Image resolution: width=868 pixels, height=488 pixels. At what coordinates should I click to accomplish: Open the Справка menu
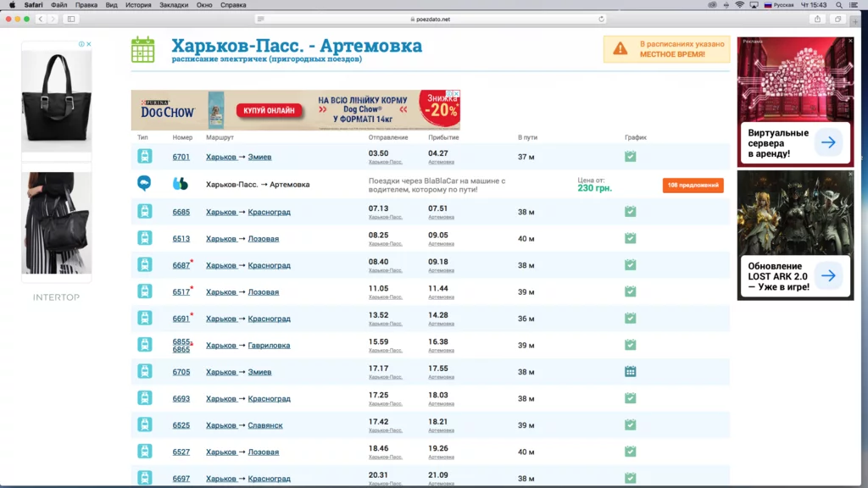[x=233, y=5]
